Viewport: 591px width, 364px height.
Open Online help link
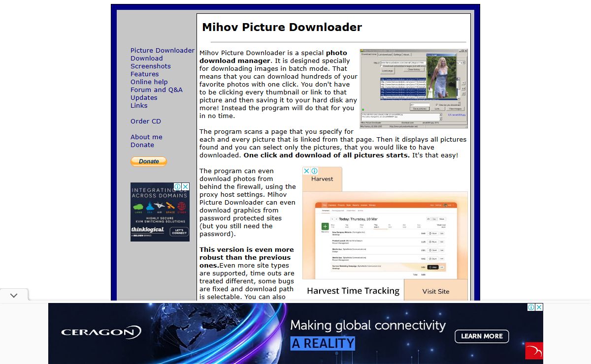click(x=149, y=82)
